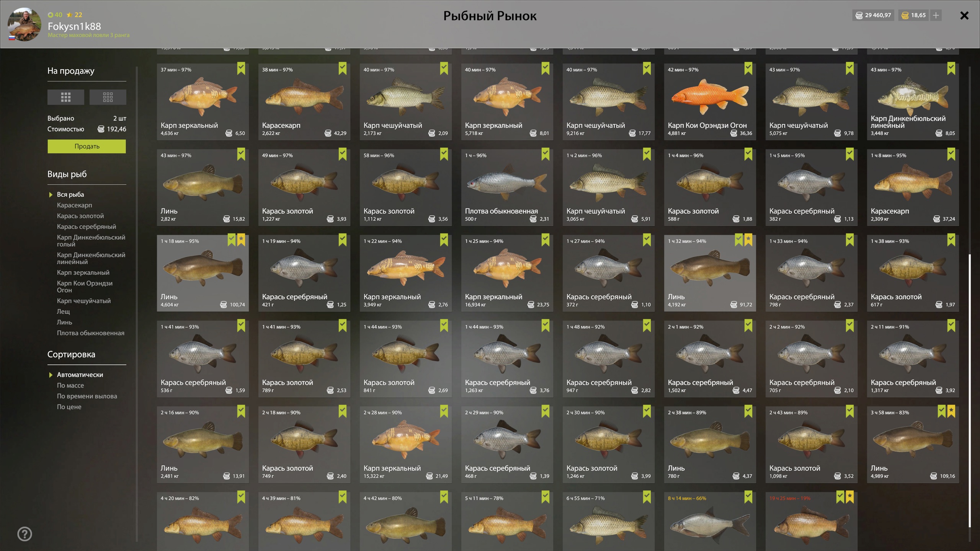Screen dimensions: 980x551
Task: Click trophy star on Линь 4,989 кг
Action: click(x=951, y=412)
